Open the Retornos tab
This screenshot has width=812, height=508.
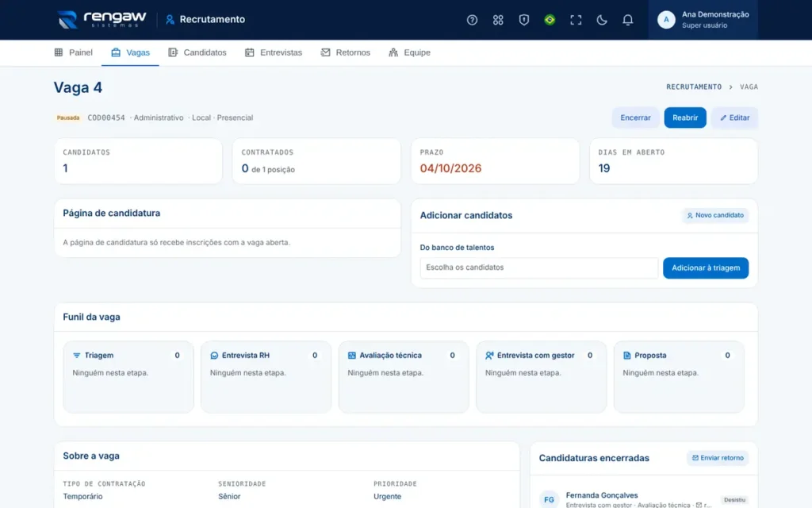346,52
